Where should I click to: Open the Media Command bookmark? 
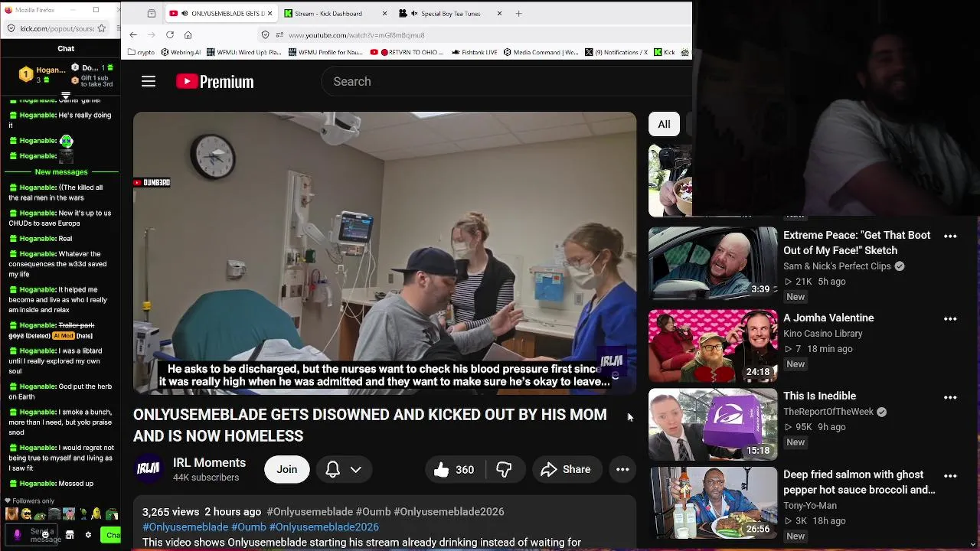pyautogui.click(x=541, y=52)
